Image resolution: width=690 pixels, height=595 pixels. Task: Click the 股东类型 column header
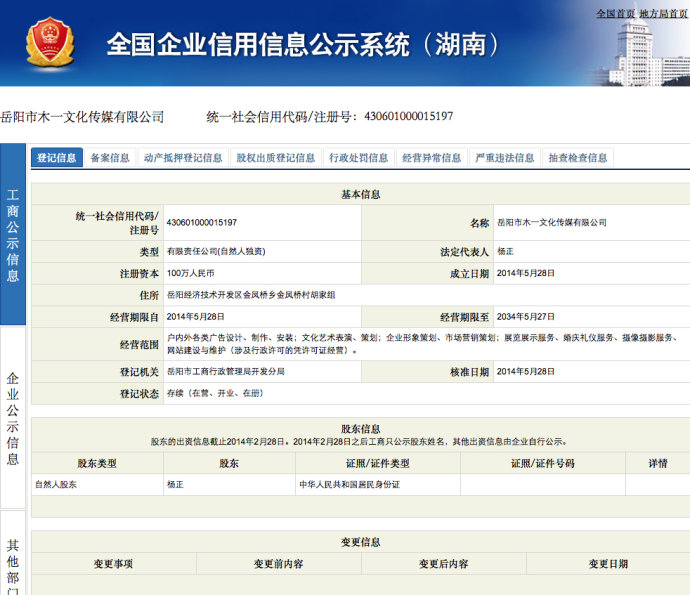[x=97, y=463]
